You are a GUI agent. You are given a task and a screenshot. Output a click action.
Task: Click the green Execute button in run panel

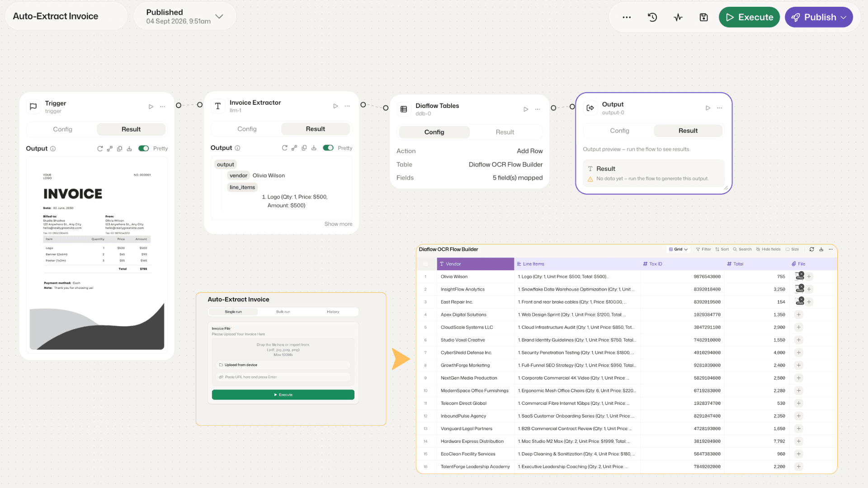[283, 395]
